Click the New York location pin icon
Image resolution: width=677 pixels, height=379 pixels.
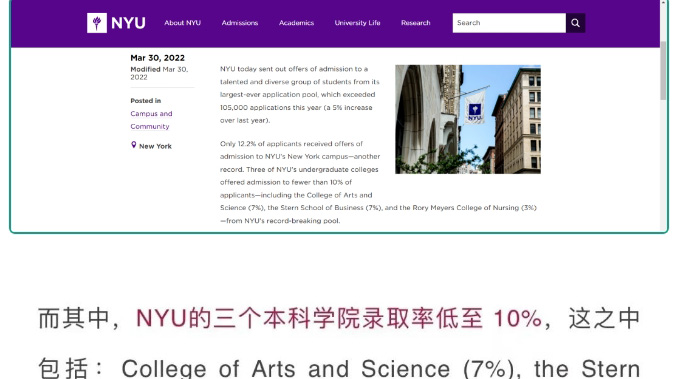click(133, 145)
